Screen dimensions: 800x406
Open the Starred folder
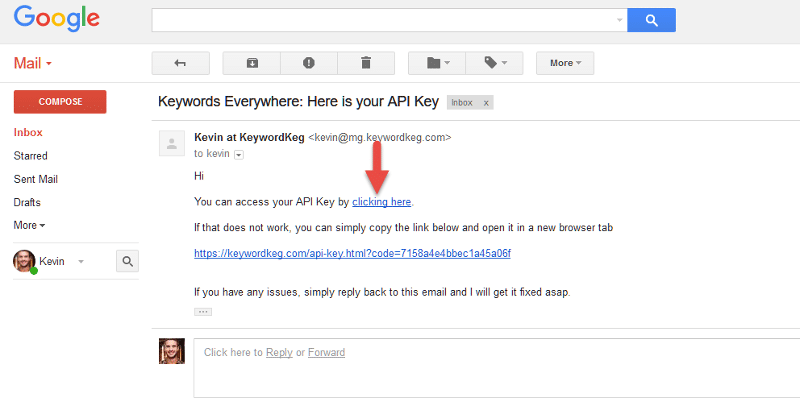pyautogui.click(x=31, y=156)
